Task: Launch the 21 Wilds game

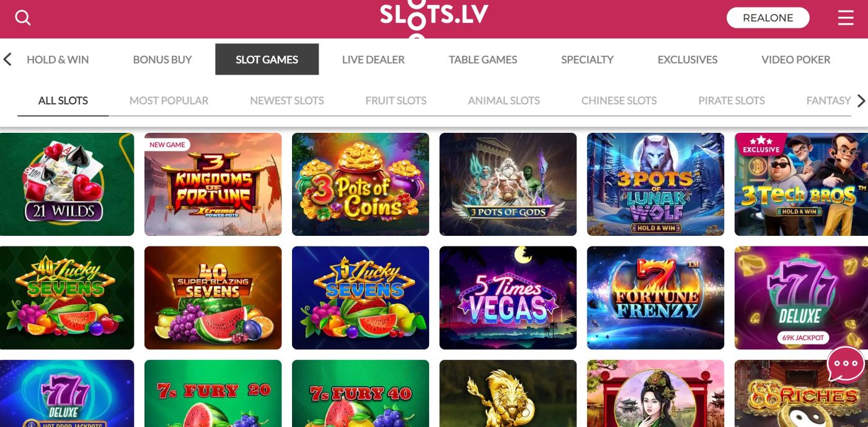Action: (x=67, y=184)
